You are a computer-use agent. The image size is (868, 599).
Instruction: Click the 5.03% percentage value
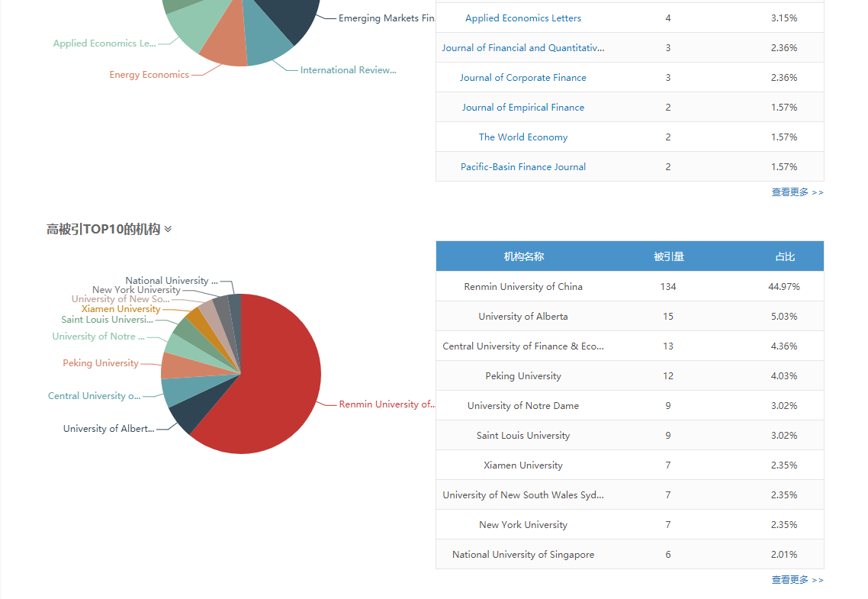(x=784, y=317)
